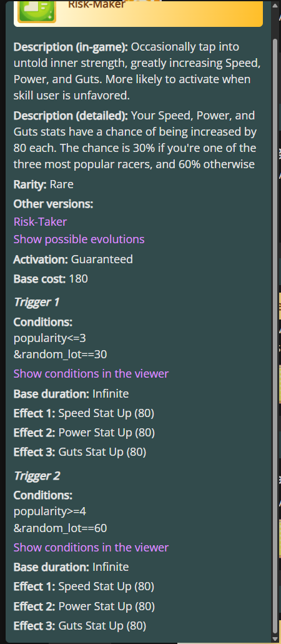Select the Trigger 2 heading

tap(37, 476)
